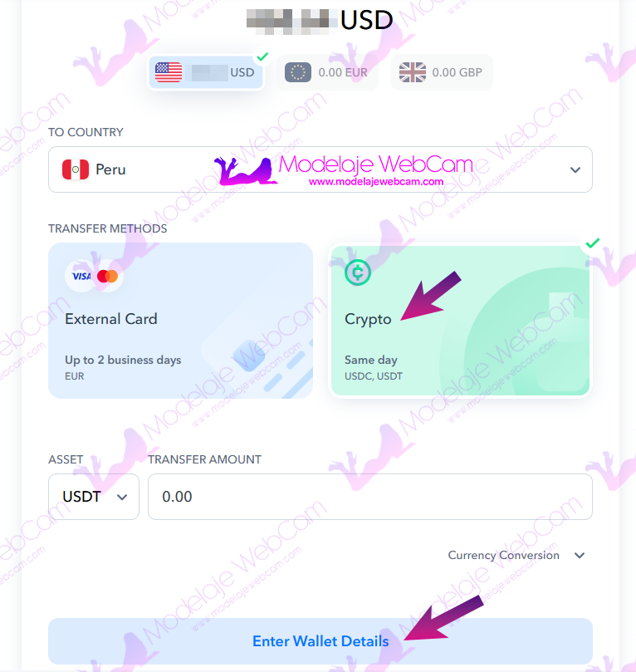The width and height of the screenshot is (636, 672).
Task: Click the Peru flag icon
Action: tap(76, 169)
